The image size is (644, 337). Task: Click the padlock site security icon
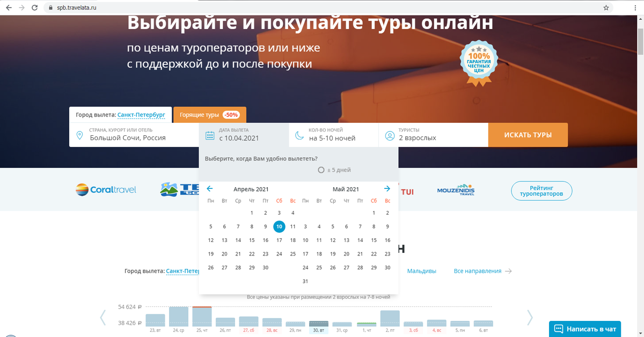pos(51,8)
